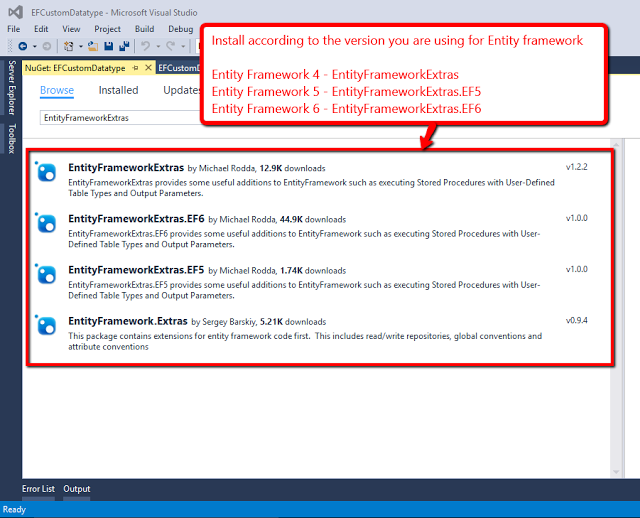The image size is (640, 518).
Task: Open the Server Explorer side panel
Action: (x=12, y=88)
